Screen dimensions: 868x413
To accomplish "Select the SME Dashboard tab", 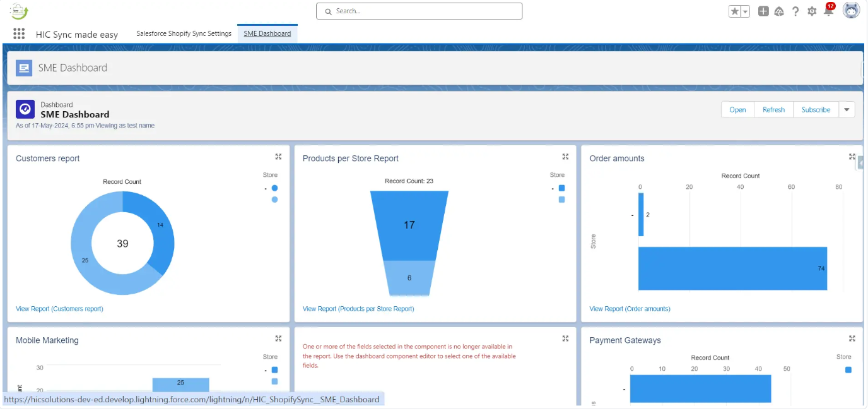I will point(267,33).
